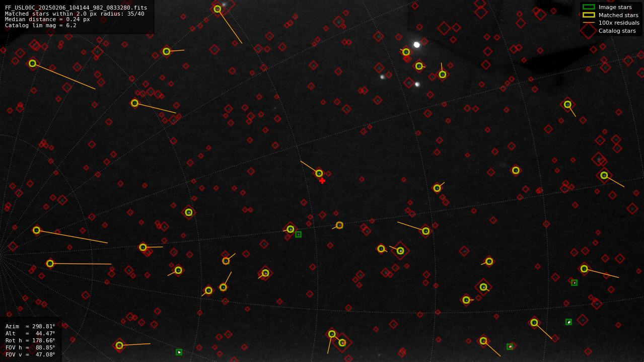Click the "Image stars" legend label
The height and width of the screenshot is (362, 644).
click(x=615, y=7)
